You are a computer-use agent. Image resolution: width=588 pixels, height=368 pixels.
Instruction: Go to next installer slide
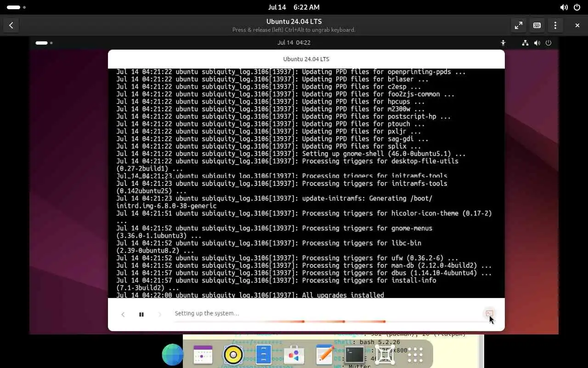pos(160,314)
